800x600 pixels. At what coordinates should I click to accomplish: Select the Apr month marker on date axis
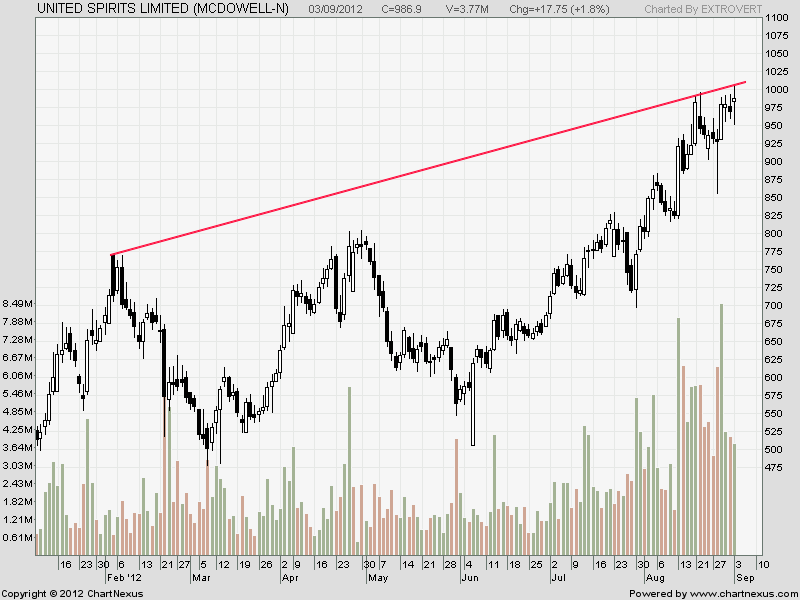coord(290,578)
